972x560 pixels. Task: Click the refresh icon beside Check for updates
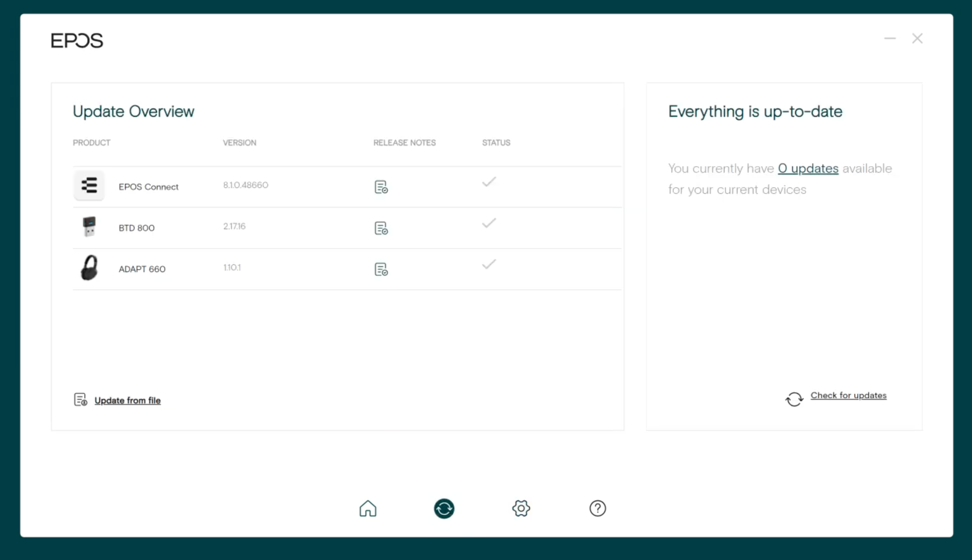(794, 399)
